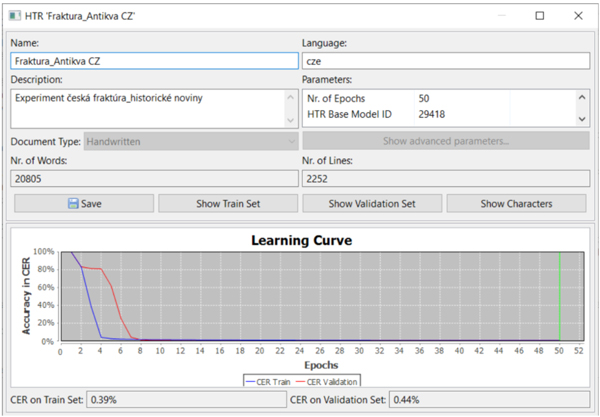Show Train Set
The width and height of the screenshot is (600, 417).
(x=228, y=204)
